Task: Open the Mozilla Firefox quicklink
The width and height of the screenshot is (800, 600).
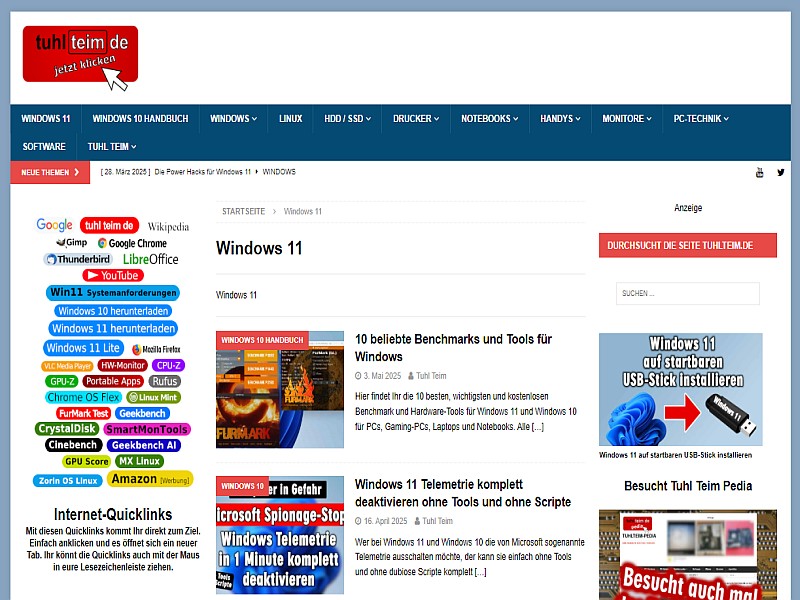Action: click(156, 349)
